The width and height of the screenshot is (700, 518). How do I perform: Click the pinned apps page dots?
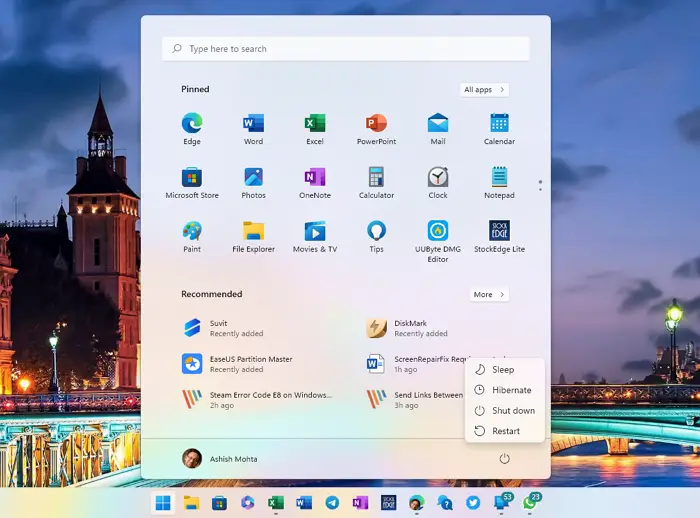[540, 186]
